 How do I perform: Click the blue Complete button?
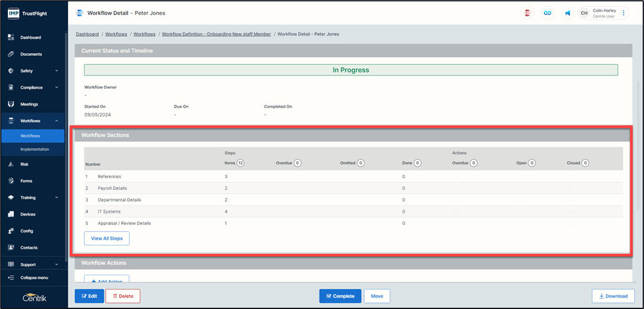(x=340, y=296)
